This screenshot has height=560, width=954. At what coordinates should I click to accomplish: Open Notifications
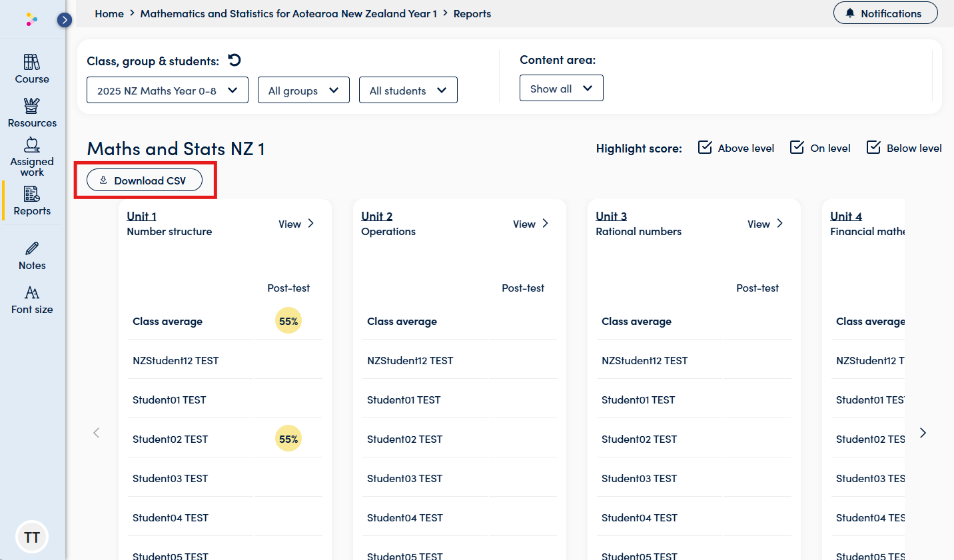click(x=885, y=13)
